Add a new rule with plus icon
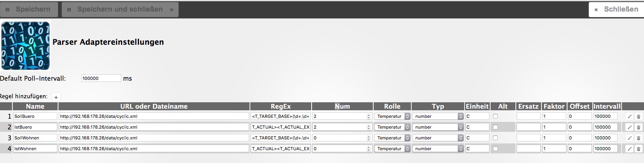 pos(56,97)
